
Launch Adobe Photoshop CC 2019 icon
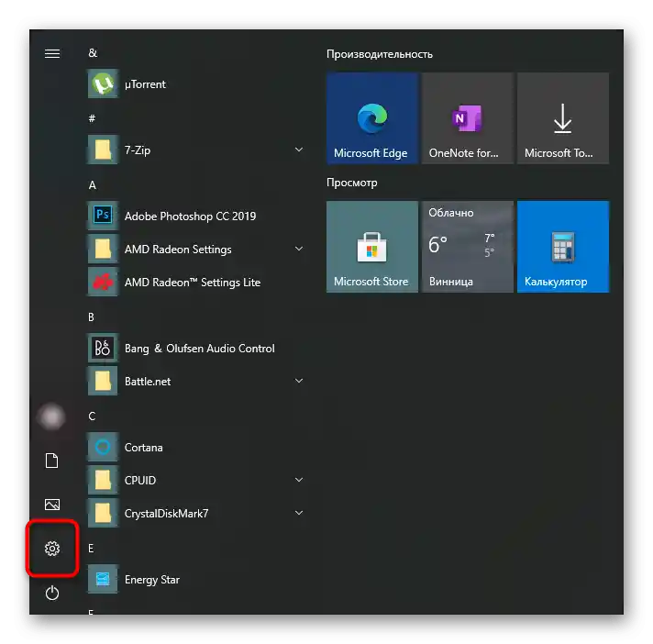[x=103, y=216]
